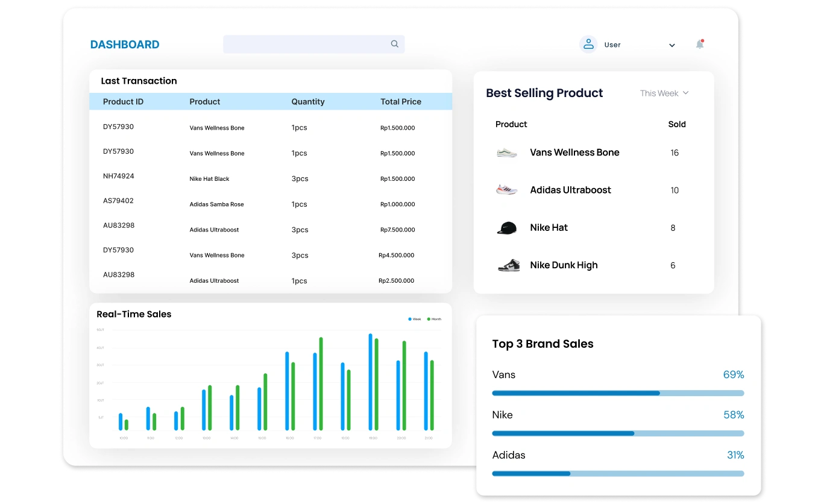Click the Adidas 31% sales bar
824x504 pixels.
[x=618, y=473]
